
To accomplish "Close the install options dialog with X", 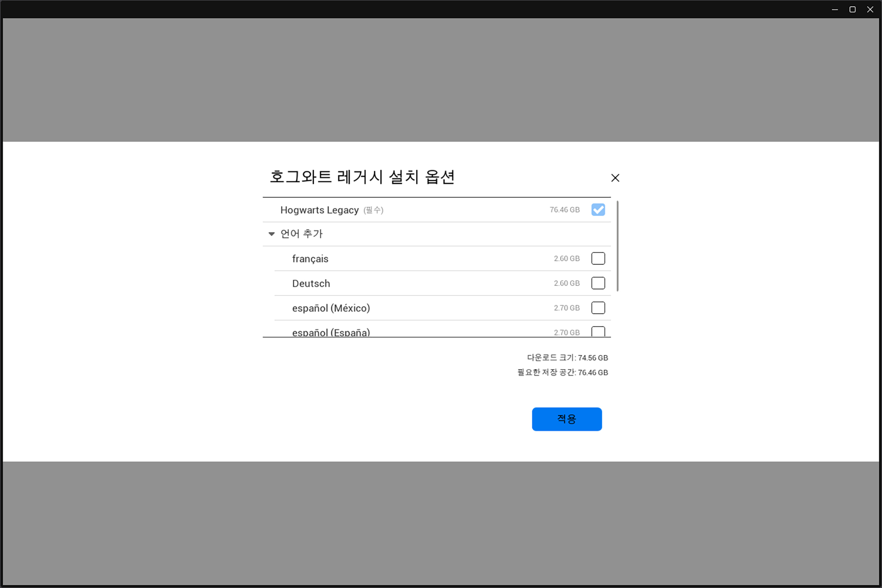I will (615, 178).
